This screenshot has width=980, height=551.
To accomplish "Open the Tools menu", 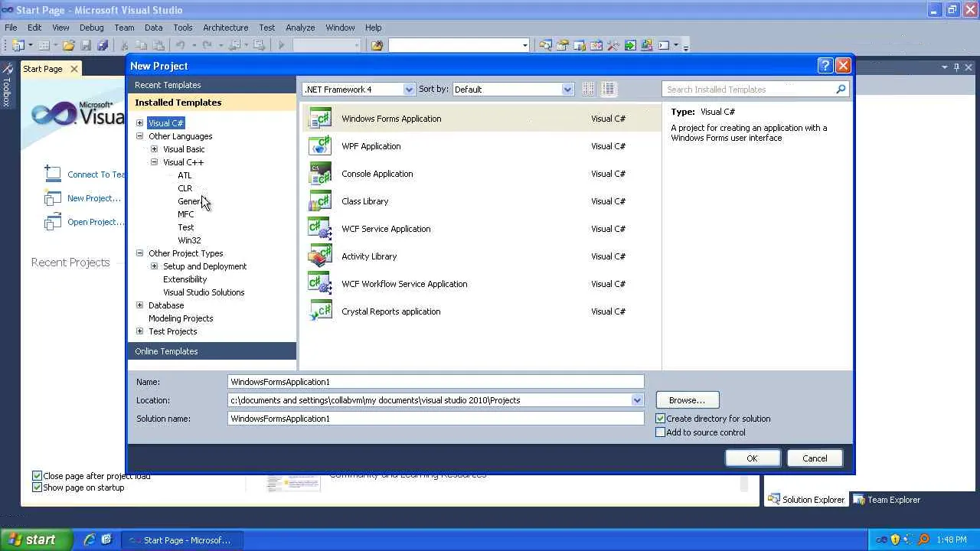I will click(182, 28).
